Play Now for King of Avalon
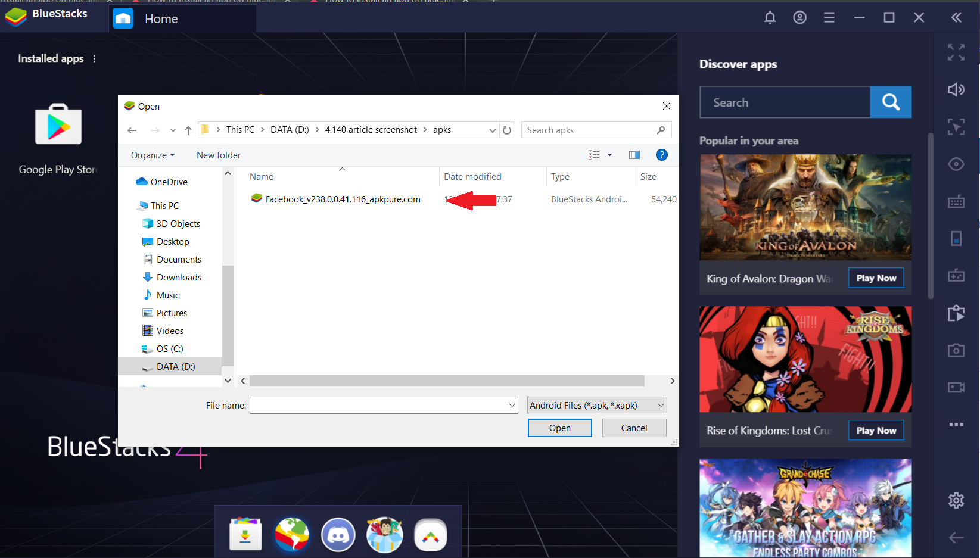Screen dimensions: 980x558 pyautogui.click(x=876, y=278)
